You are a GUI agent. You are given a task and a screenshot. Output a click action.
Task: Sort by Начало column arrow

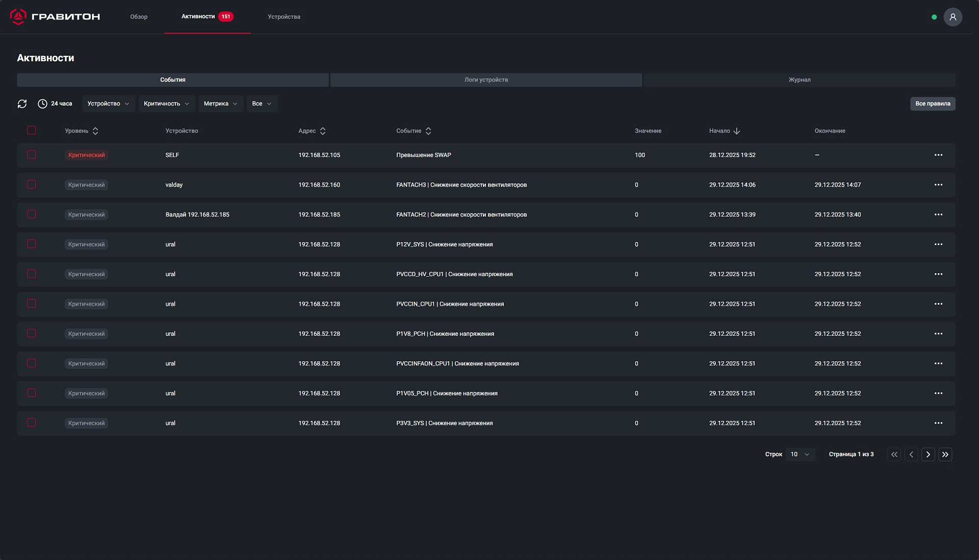point(736,131)
